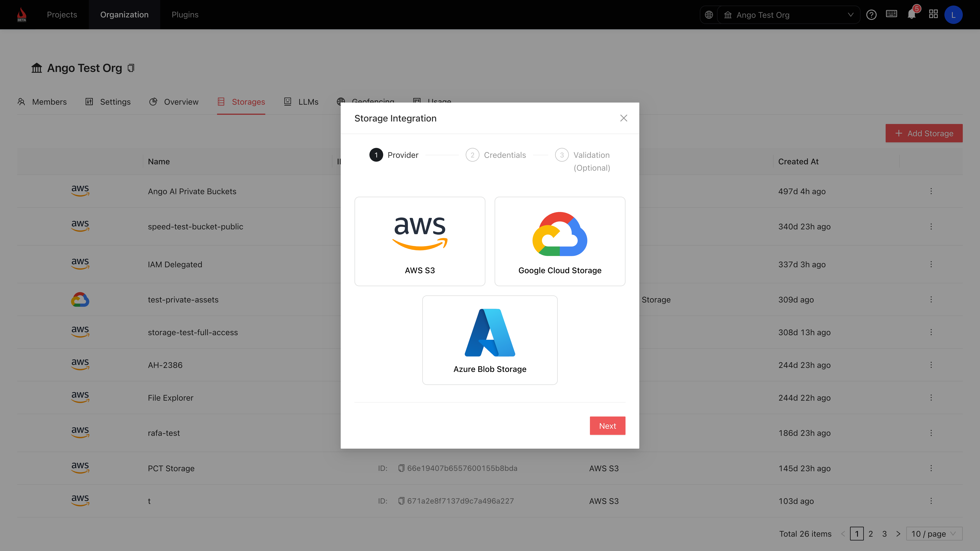Screen dimensions: 980x551
Task: Click the IAM Delegated name
Action: tap(175, 264)
